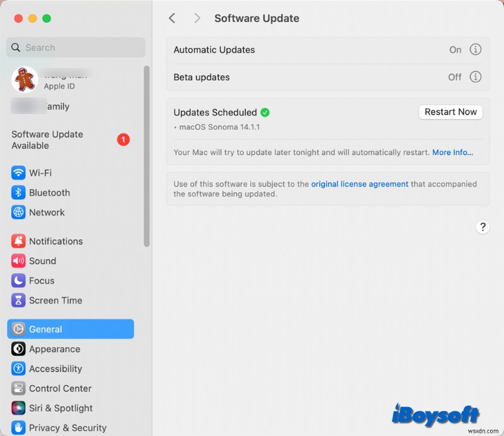This screenshot has height=436, width=504.
Task: Click the Software Update page title
Action: click(x=257, y=18)
